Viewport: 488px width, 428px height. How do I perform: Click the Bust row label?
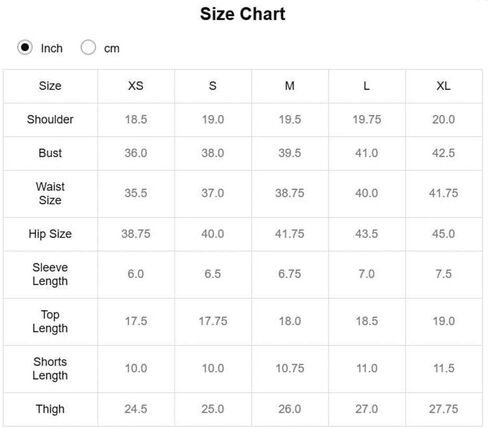pos(50,153)
